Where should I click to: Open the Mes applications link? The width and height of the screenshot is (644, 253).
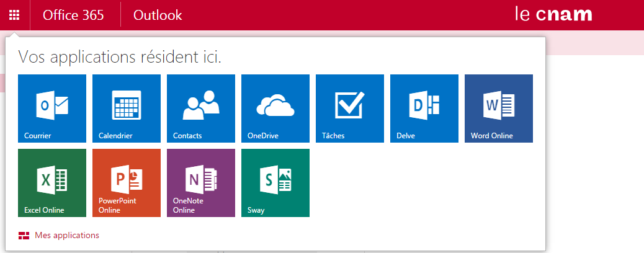tap(67, 235)
